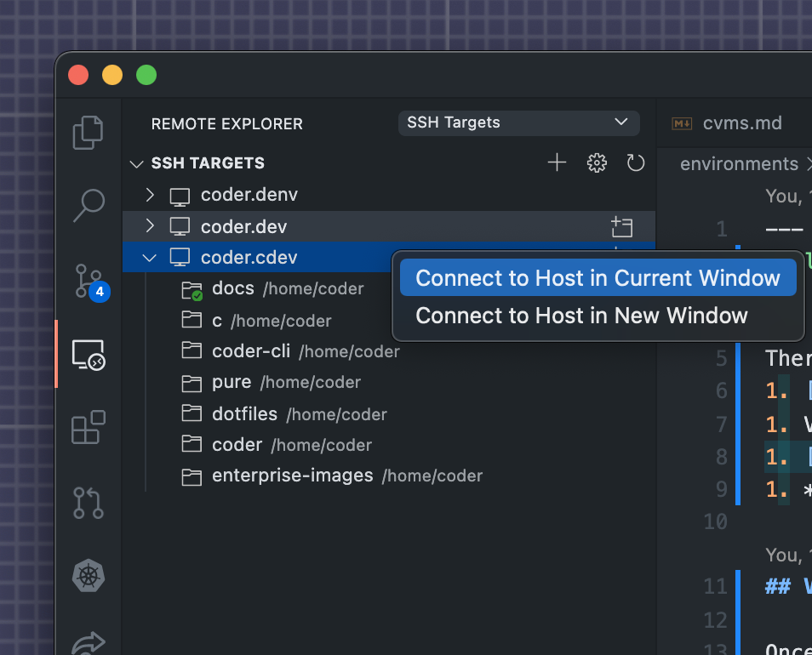Select the Remote Explorer activity bar icon

(88, 355)
